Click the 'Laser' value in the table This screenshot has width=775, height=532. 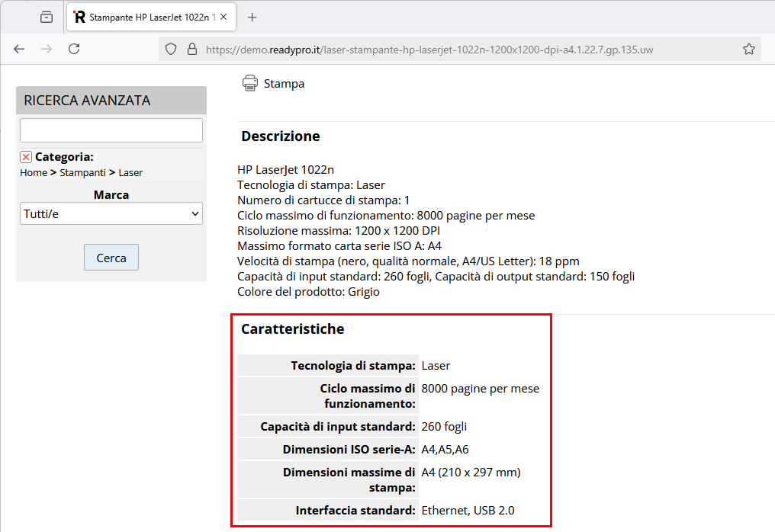coord(436,366)
